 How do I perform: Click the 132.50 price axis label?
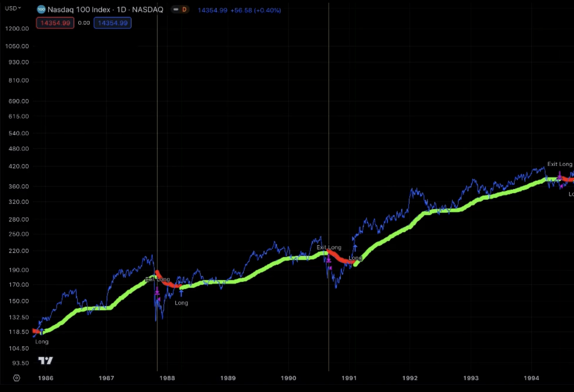click(x=19, y=317)
